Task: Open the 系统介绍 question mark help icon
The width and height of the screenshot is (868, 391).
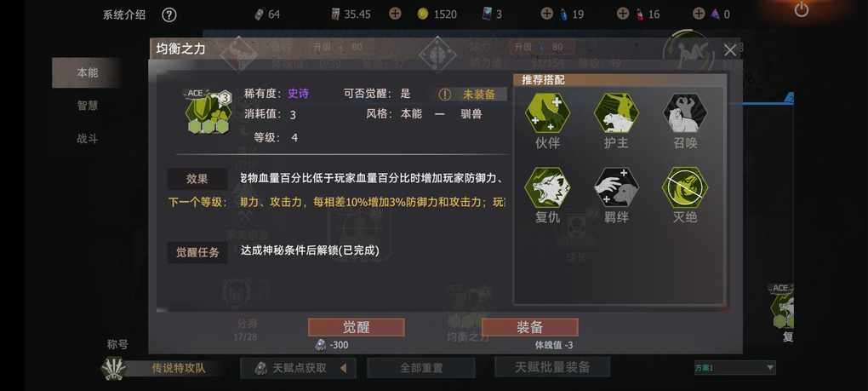Action: (168, 15)
